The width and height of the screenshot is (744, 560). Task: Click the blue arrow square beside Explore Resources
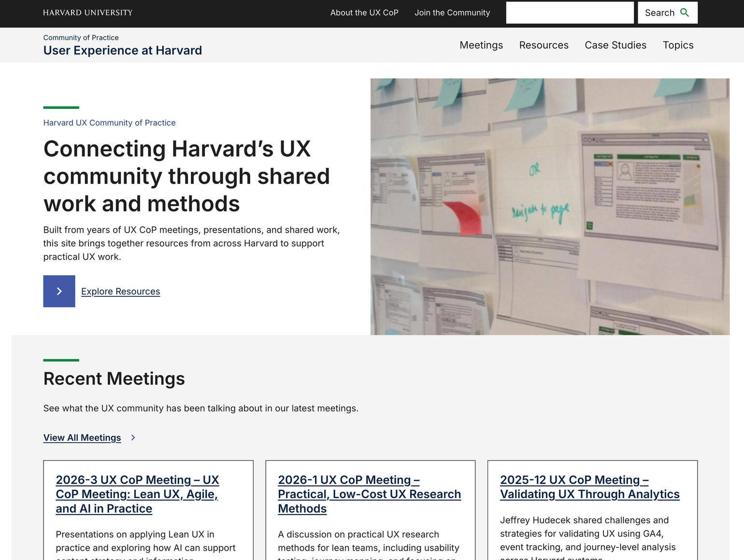point(59,291)
